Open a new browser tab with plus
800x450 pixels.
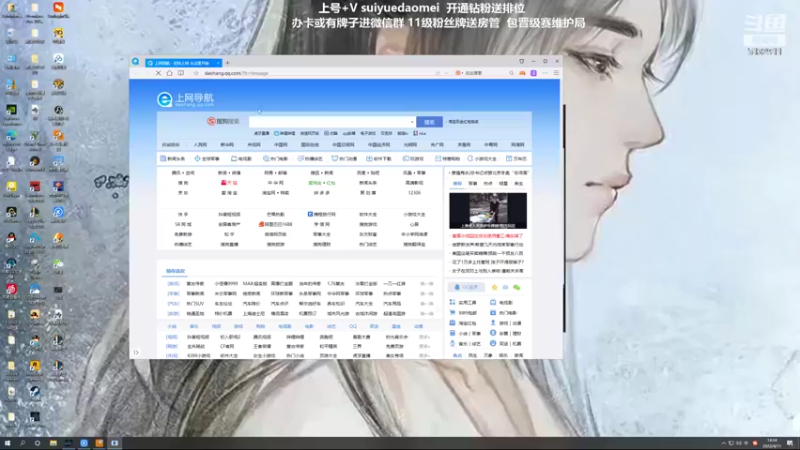(228, 63)
